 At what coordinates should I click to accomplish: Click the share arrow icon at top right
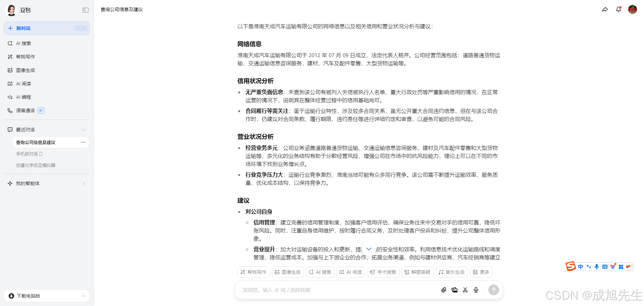[x=605, y=9]
